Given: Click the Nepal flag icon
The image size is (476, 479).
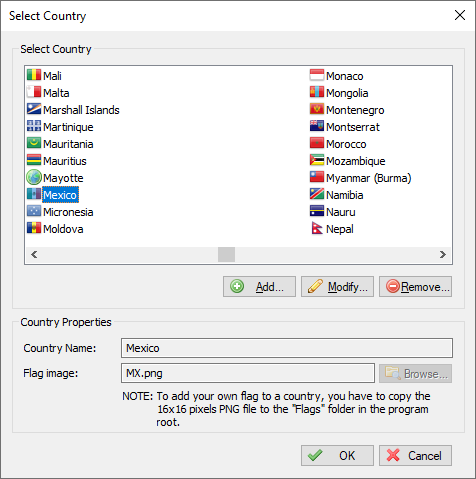Looking at the screenshot, I should click(317, 228).
